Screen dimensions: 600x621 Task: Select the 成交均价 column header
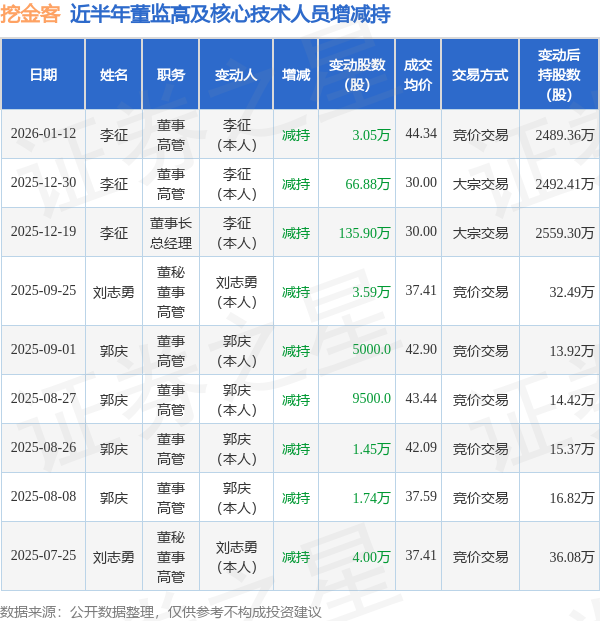point(418,74)
